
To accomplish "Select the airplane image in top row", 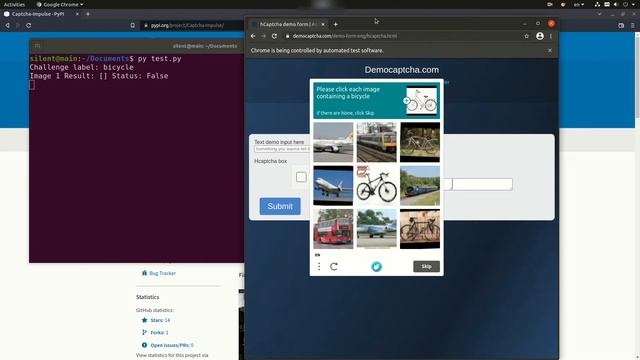I will 333,142.
